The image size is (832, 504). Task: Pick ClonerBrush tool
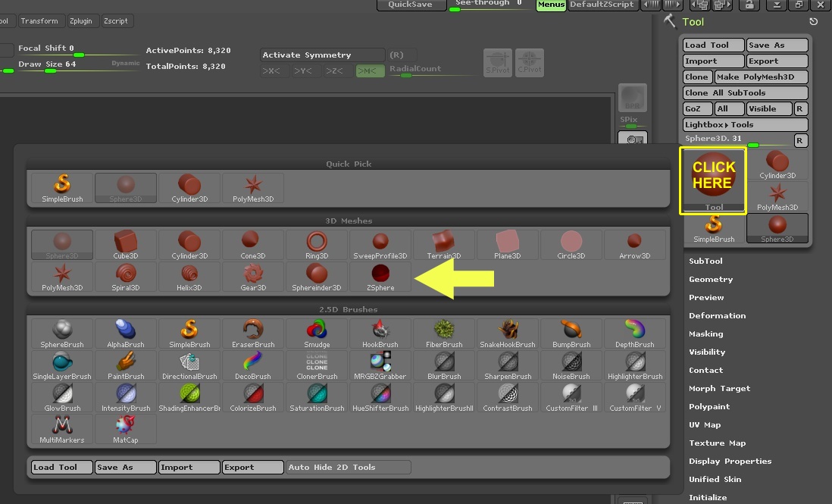pyautogui.click(x=317, y=365)
